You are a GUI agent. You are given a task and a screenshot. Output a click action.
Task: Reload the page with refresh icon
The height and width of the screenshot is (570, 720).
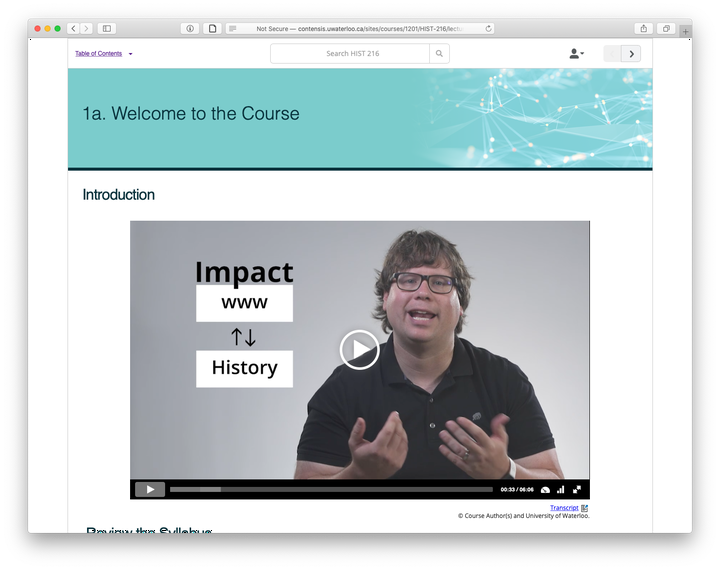(x=489, y=28)
